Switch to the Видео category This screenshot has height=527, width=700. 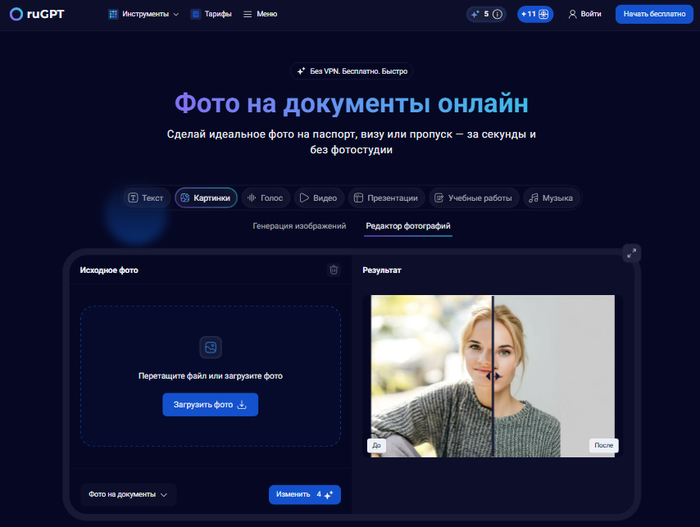317,198
